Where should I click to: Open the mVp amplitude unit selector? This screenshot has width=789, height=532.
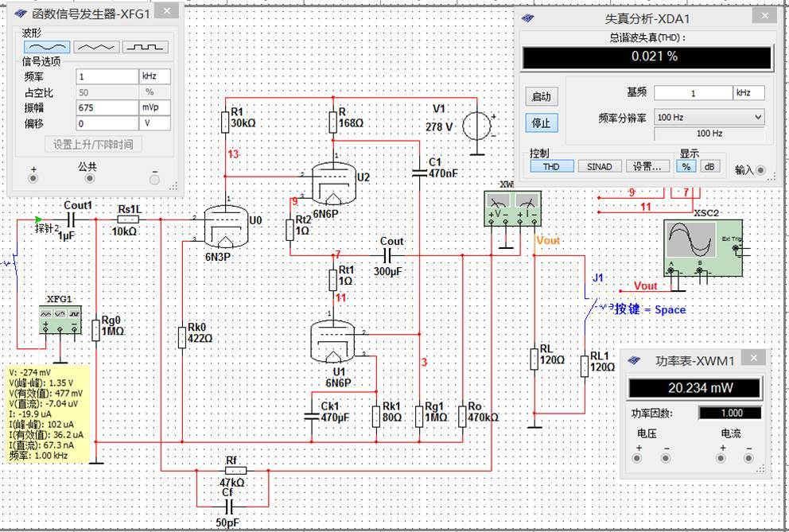154,107
